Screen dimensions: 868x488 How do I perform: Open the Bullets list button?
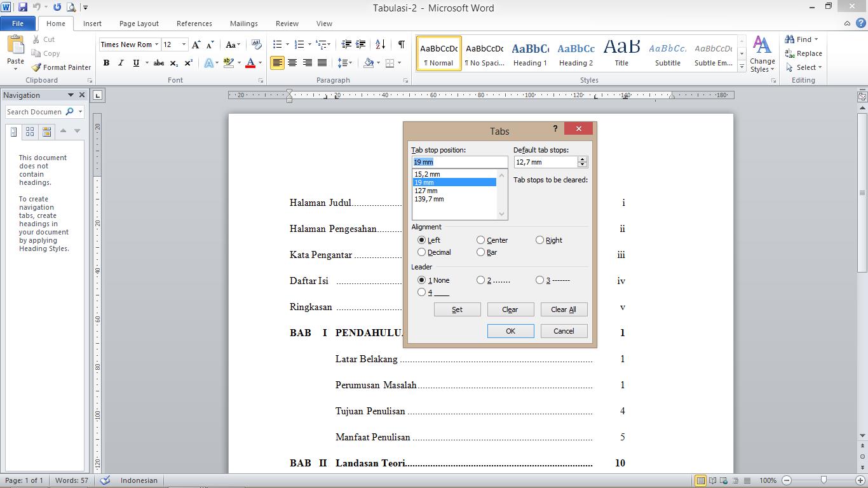[x=277, y=44]
